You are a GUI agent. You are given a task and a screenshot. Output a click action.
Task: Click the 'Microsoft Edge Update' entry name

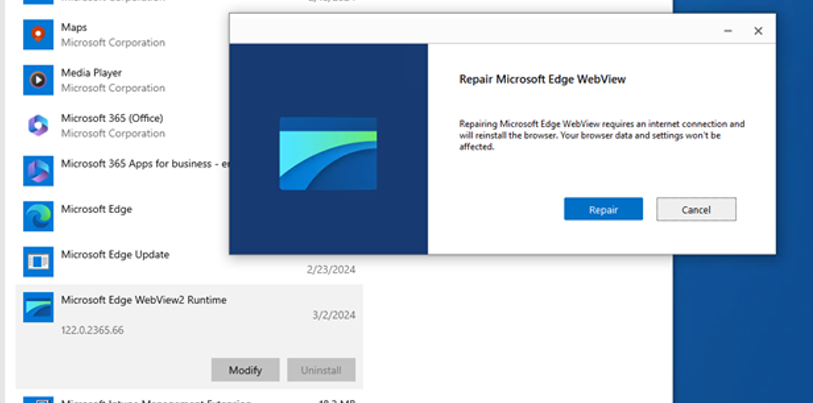point(115,255)
